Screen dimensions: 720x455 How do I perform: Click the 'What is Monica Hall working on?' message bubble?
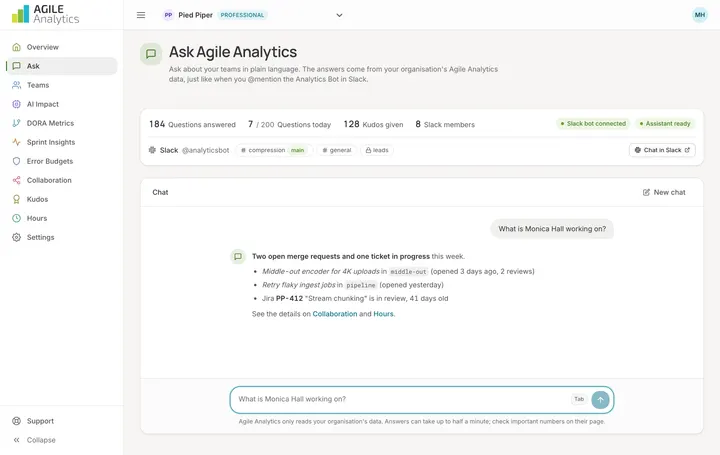tap(552, 229)
